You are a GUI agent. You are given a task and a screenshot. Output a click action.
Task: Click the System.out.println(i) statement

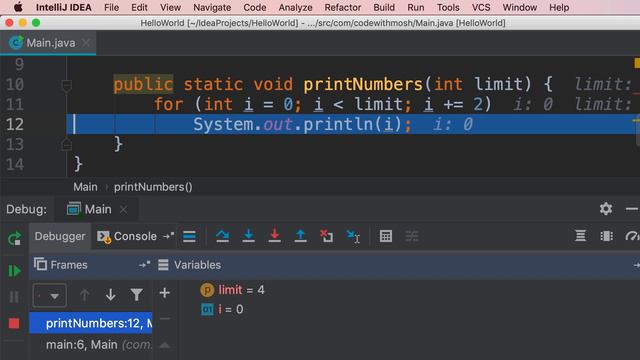[x=302, y=124]
